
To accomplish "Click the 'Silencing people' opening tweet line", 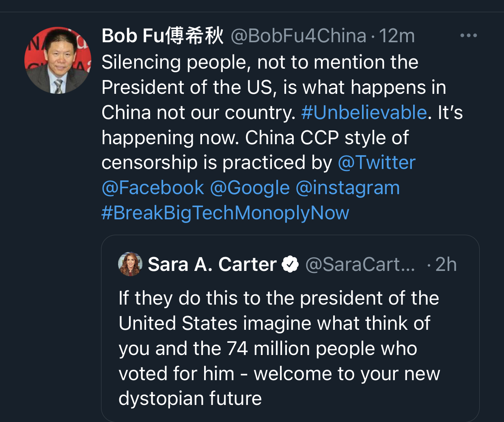I will [260, 63].
